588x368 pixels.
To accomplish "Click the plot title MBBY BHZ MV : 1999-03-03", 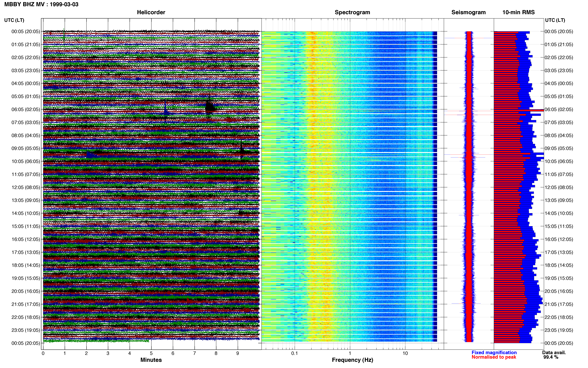I will [41, 4].
